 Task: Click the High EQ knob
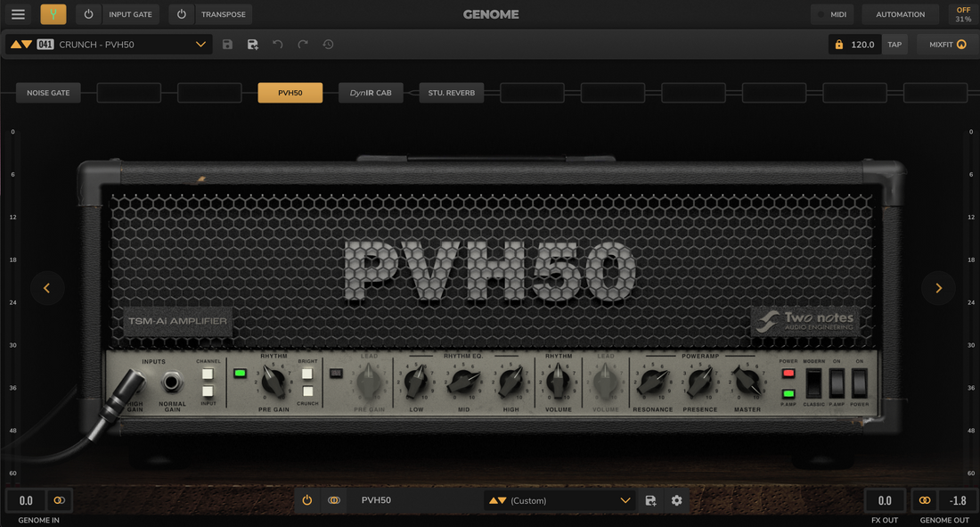(x=510, y=382)
